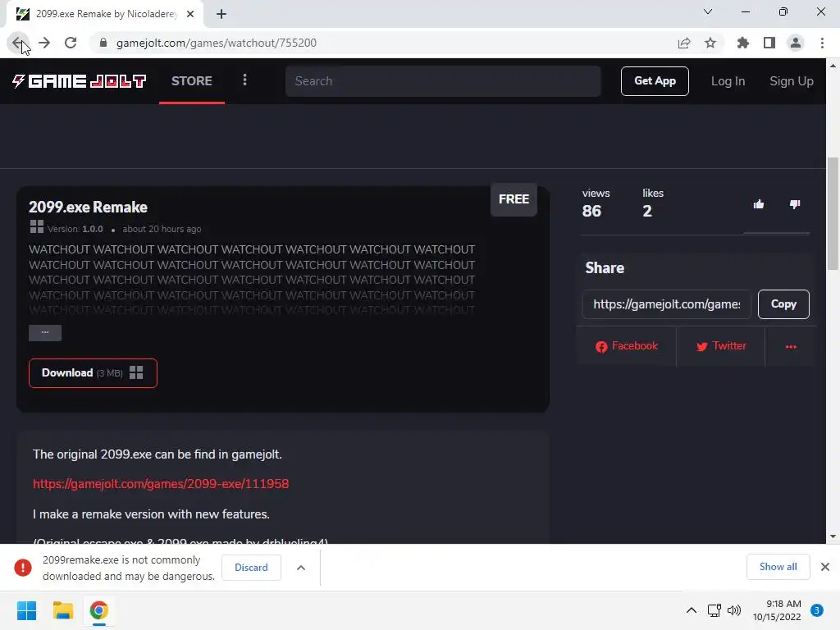Click the browser forward arrow
This screenshot has width=840, height=630.
pos(44,43)
